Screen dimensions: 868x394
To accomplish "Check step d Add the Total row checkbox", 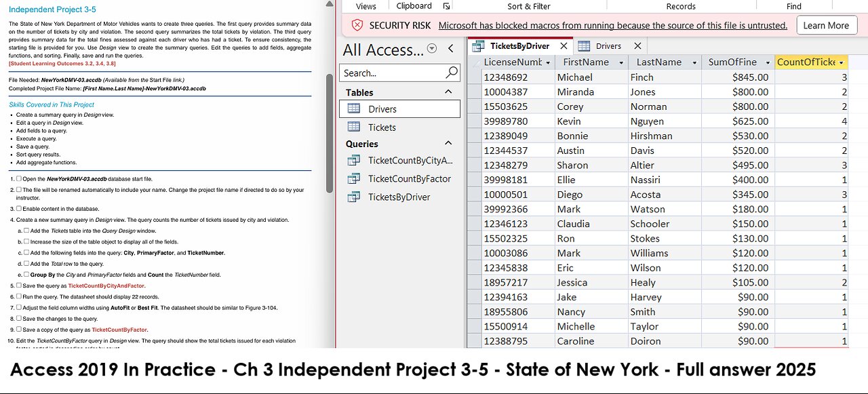I will [x=26, y=263].
